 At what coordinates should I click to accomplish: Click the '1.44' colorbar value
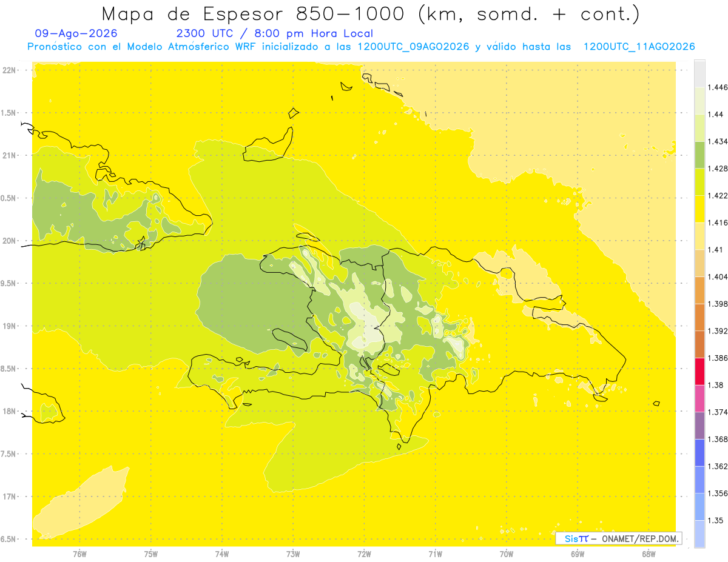click(715, 114)
